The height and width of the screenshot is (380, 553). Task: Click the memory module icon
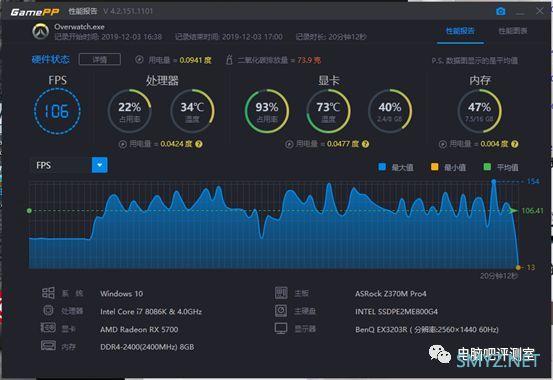pyautogui.click(x=48, y=345)
